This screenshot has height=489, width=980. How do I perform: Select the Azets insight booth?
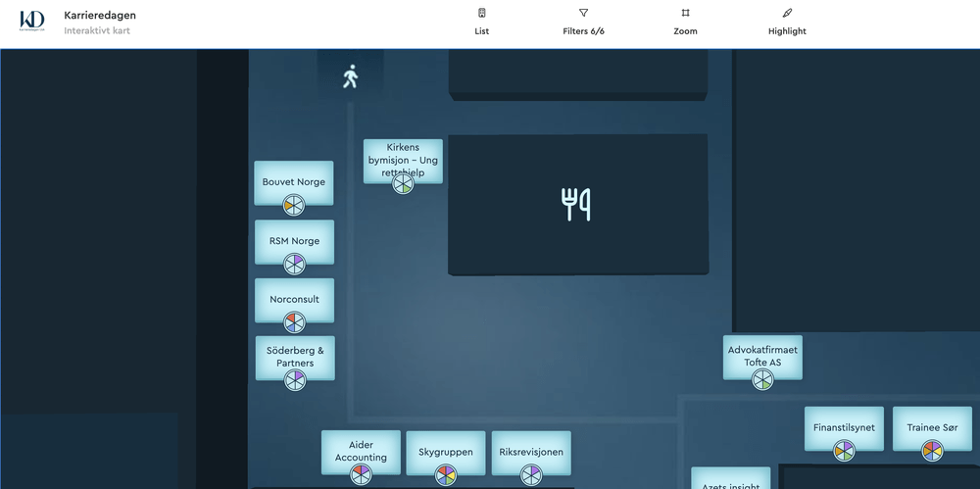pos(731,478)
